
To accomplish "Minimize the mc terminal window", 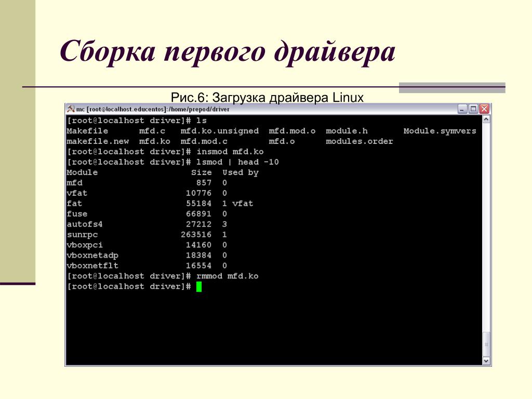I will tap(462, 109).
